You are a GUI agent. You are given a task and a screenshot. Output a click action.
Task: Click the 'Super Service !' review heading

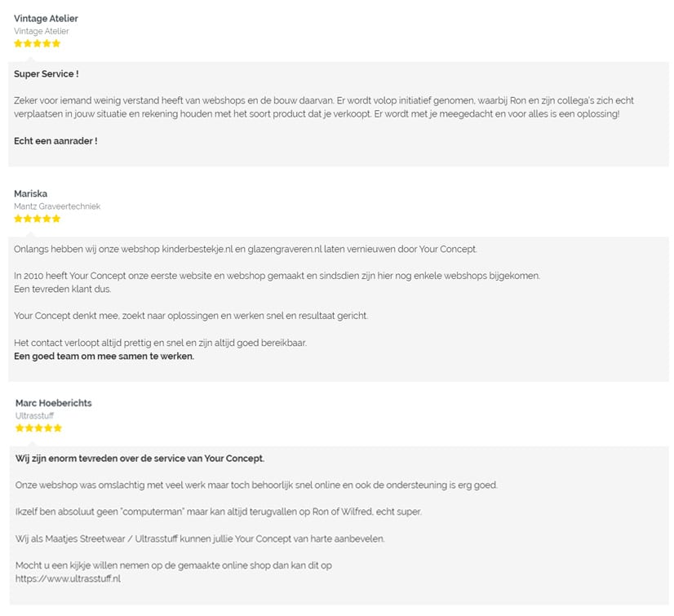[x=47, y=74]
